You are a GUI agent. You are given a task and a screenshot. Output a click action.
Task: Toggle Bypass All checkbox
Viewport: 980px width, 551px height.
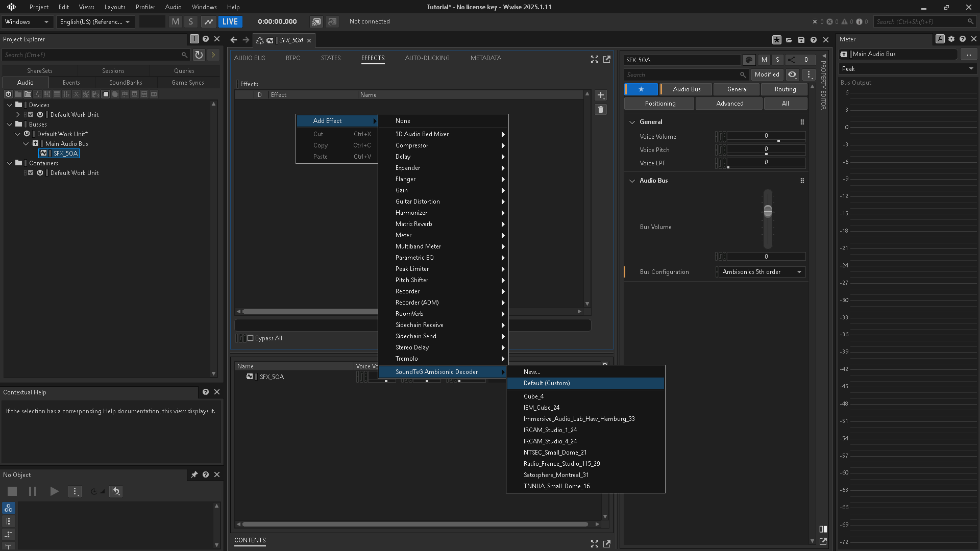251,338
